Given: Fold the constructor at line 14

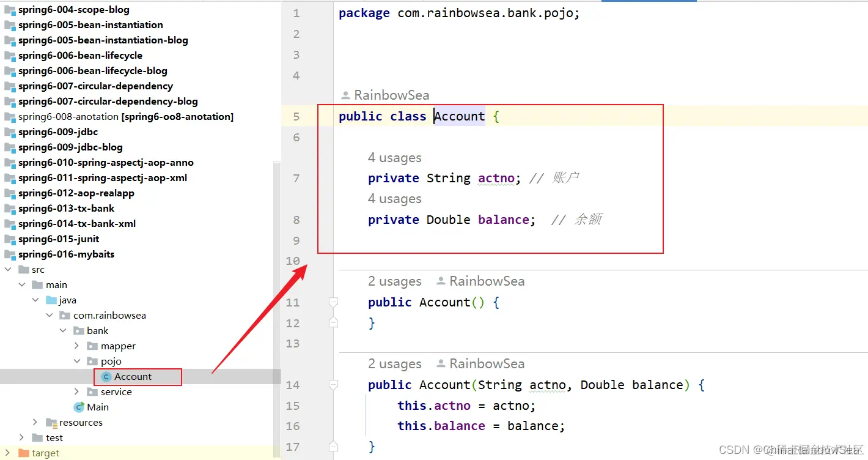Looking at the screenshot, I should pyautogui.click(x=333, y=385).
